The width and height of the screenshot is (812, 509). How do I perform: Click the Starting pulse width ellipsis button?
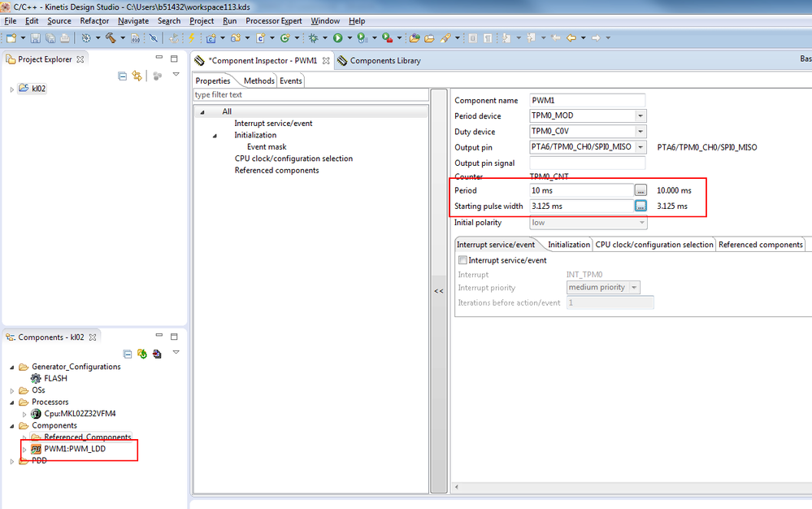coord(640,206)
